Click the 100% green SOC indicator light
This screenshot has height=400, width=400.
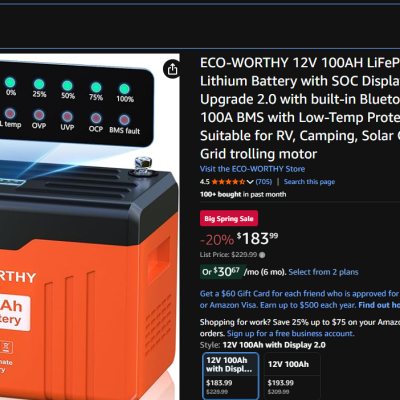pyautogui.click(x=124, y=89)
